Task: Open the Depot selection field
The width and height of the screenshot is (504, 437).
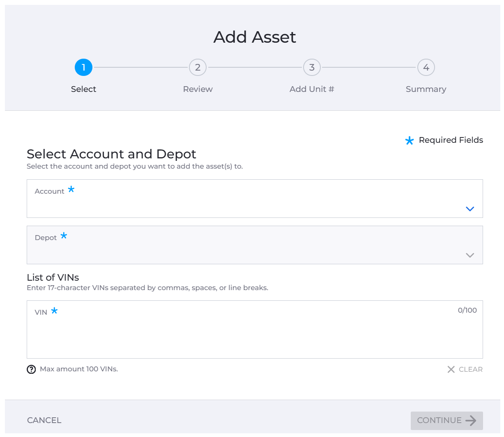Action: [255, 245]
